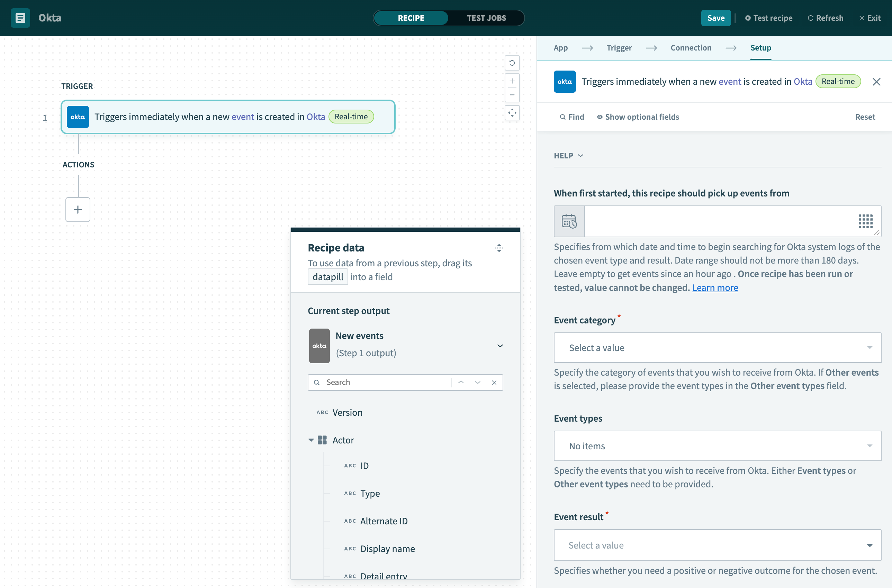Screen dimensions: 892x588
Task: Toggle Show optional fields in Setup
Action: point(638,116)
